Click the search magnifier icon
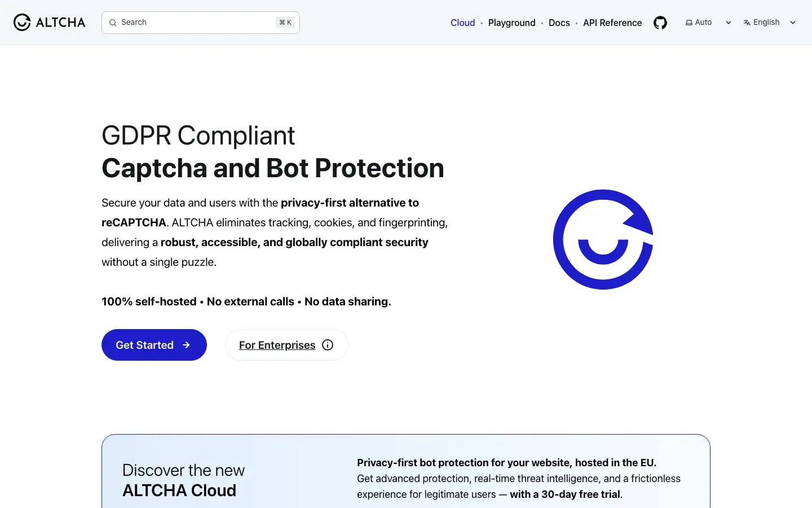The width and height of the screenshot is (812, 508). pyautogui.click(x=113, y=23)
